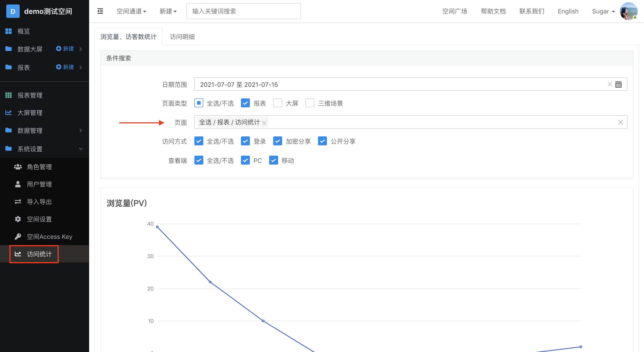Open 大屏管理 in sidebar
Viewport: 644px width, 352px height.
(30, 112)
